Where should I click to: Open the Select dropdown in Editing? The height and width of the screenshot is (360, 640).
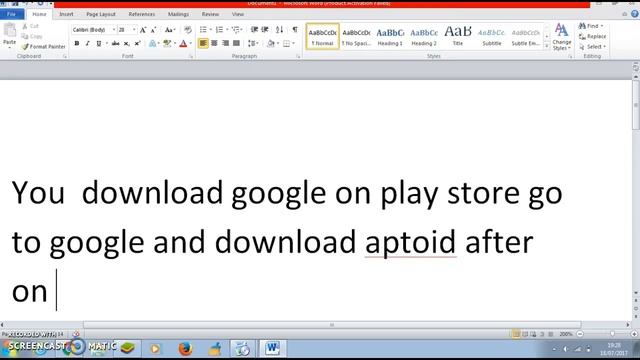pos(592,47)
